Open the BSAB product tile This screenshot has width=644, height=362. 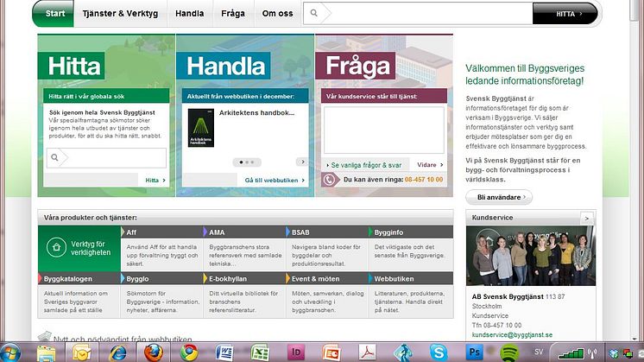(x=327, y=248)
